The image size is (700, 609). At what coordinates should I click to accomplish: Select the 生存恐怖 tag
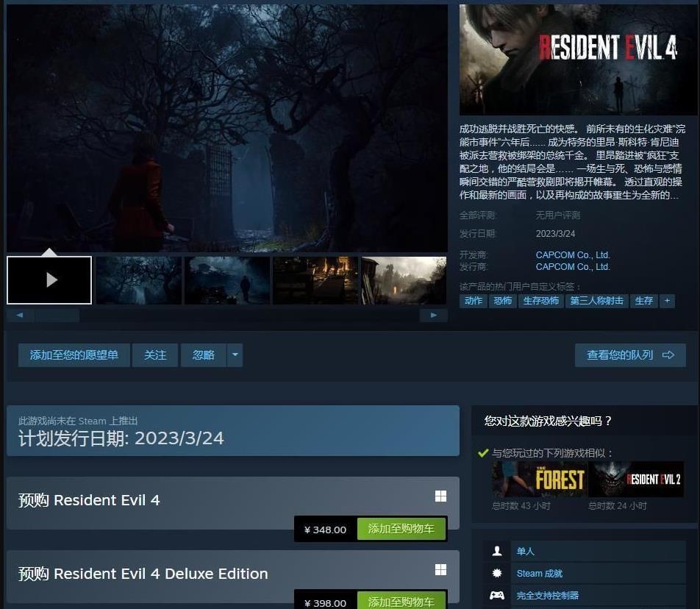tap(541, 301)
